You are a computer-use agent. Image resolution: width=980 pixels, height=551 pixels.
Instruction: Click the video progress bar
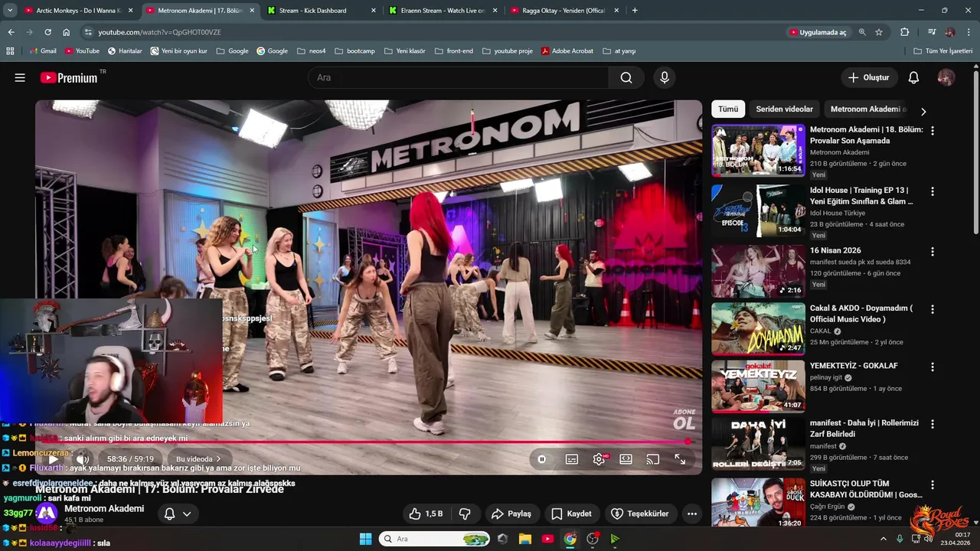(367, 442)
